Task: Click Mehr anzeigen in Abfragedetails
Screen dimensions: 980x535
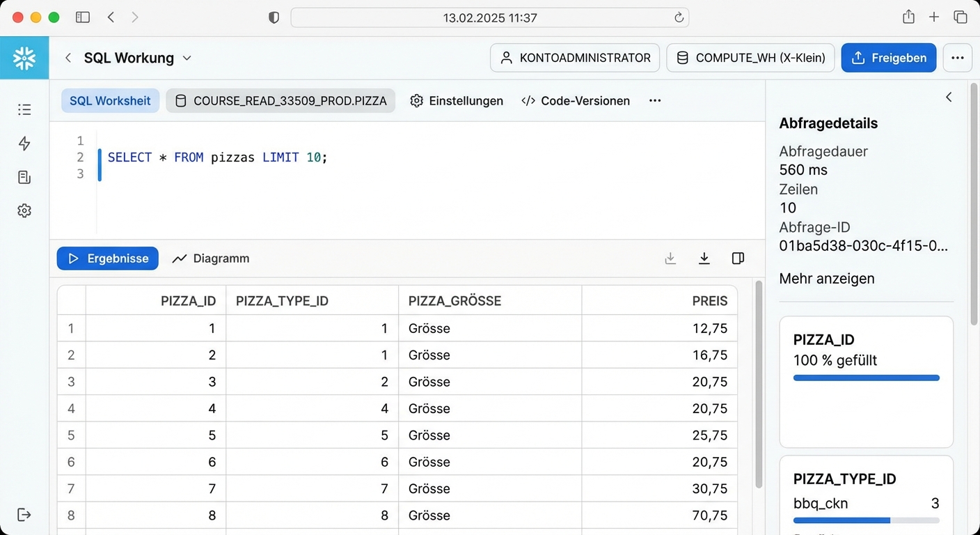Action: click(x=827, y=278)
